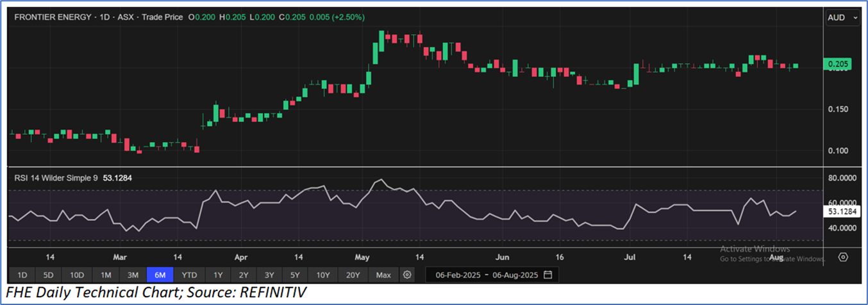Click the calendar icon in date range
Viewport: 868px width, 305px height.
click(547, 275)
